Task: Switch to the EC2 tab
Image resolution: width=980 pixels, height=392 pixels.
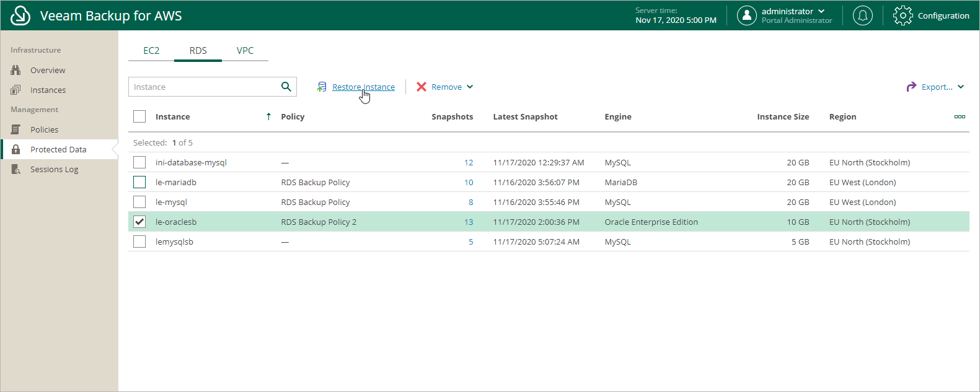Action: [x=151, y=51]
